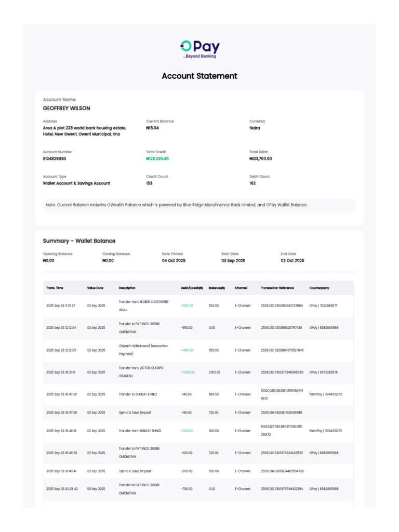Click the 860.00 balance value
Image resolution: width=399 pixels, height=532 pixels.
pos(214,394)
